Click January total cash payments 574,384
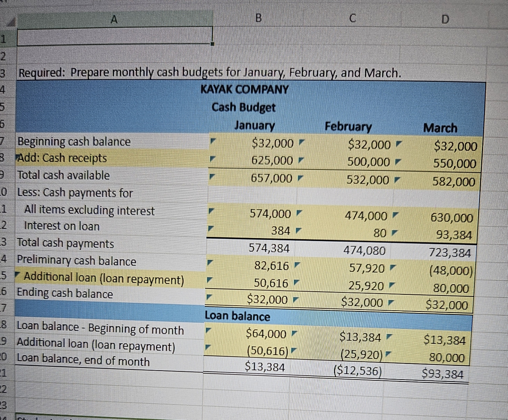Screen dimensions: 508x420 pos(269,248)
